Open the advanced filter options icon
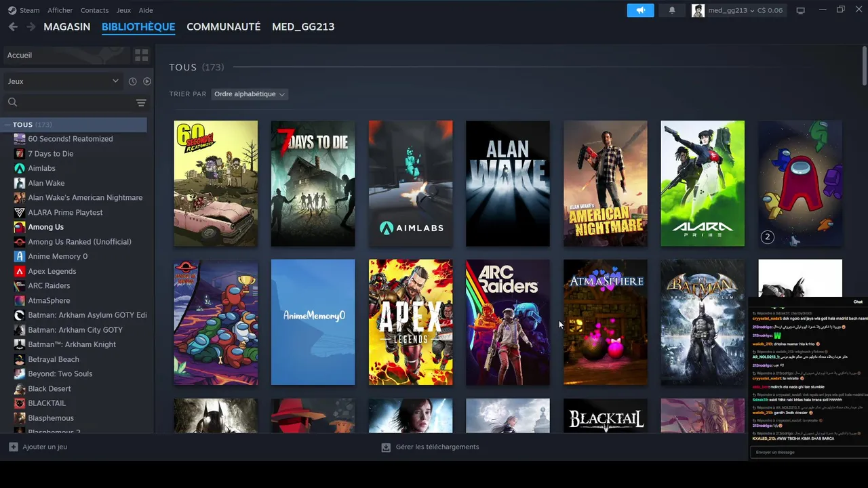 [141, 103]
